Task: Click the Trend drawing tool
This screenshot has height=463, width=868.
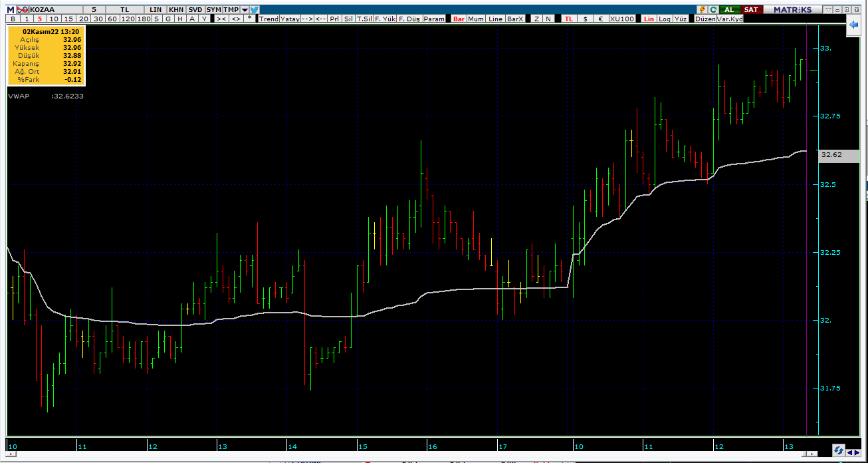Action: (269, 19)
